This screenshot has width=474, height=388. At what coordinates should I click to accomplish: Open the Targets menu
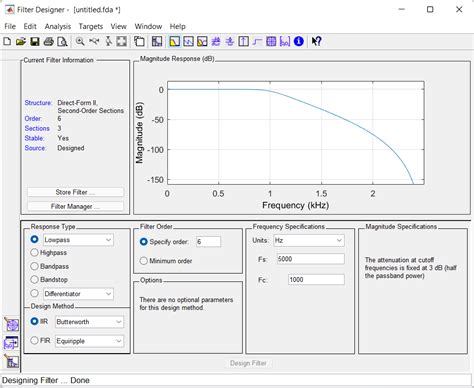pos(91,26)
